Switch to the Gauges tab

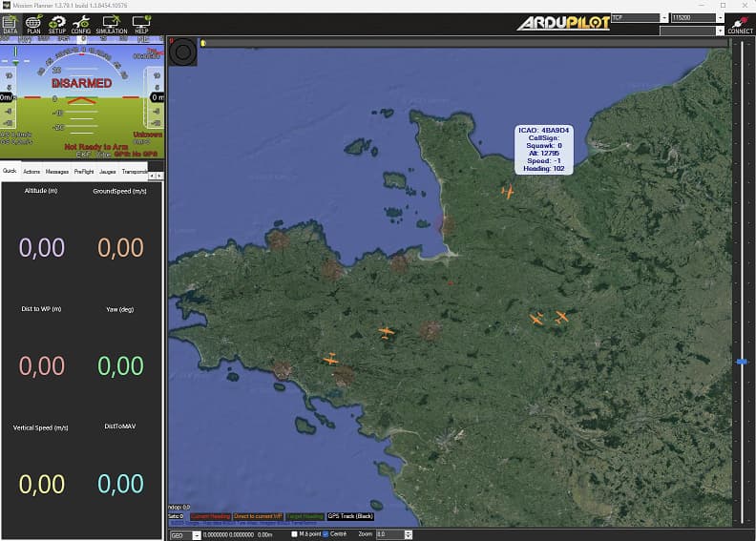(x=108, y=172)
